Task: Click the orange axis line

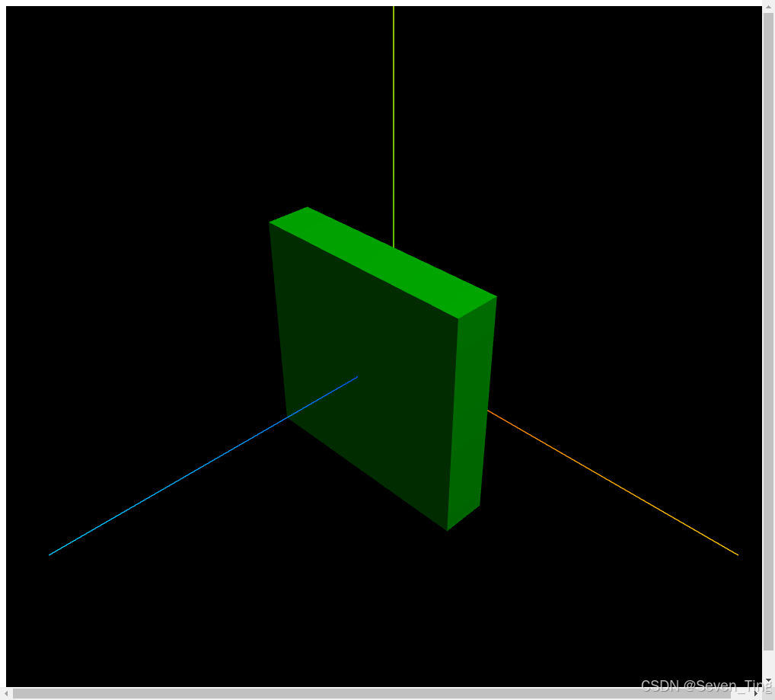Action: pos(613,482)
